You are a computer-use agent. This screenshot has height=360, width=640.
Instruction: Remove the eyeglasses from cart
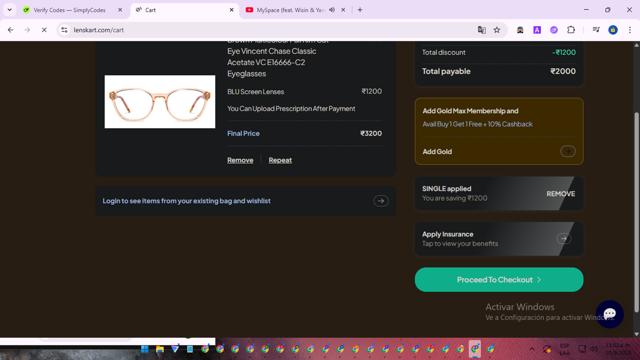(x=240, y=160)
